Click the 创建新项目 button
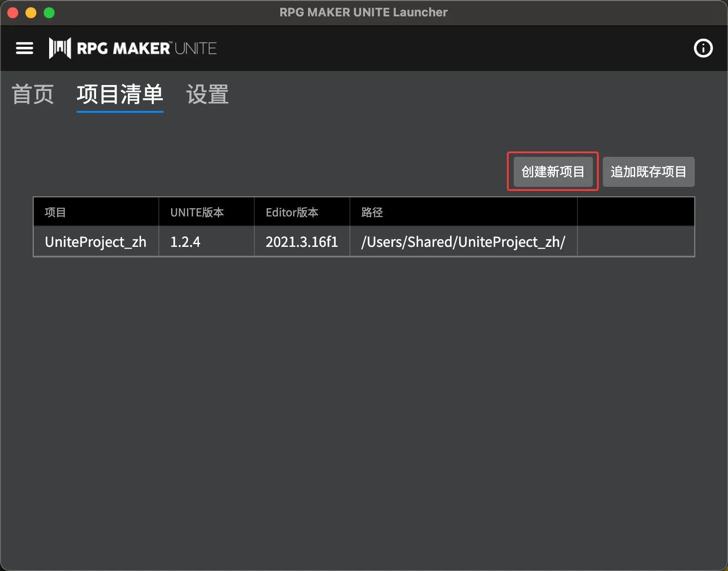 point(553,172)
